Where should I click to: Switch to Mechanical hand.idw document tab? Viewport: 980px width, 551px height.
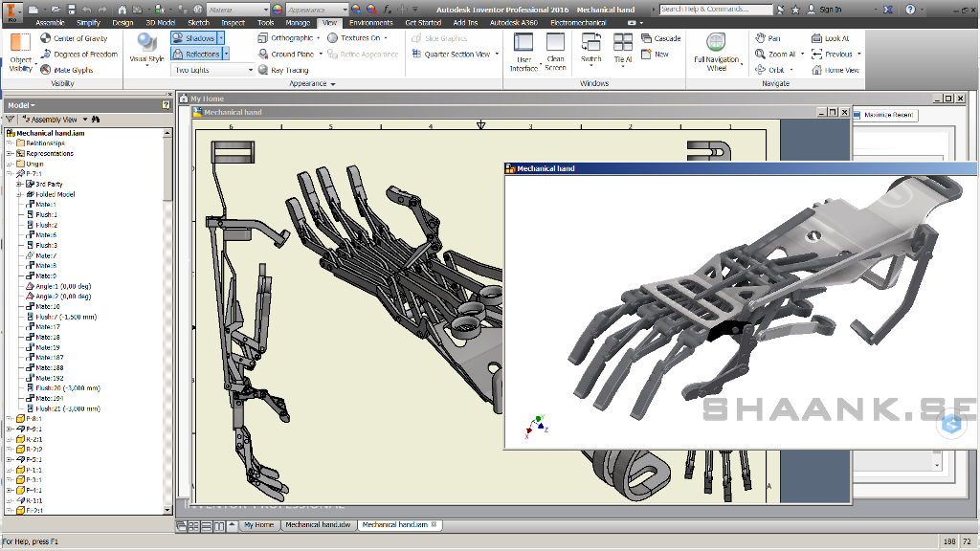tap(318, 525)
